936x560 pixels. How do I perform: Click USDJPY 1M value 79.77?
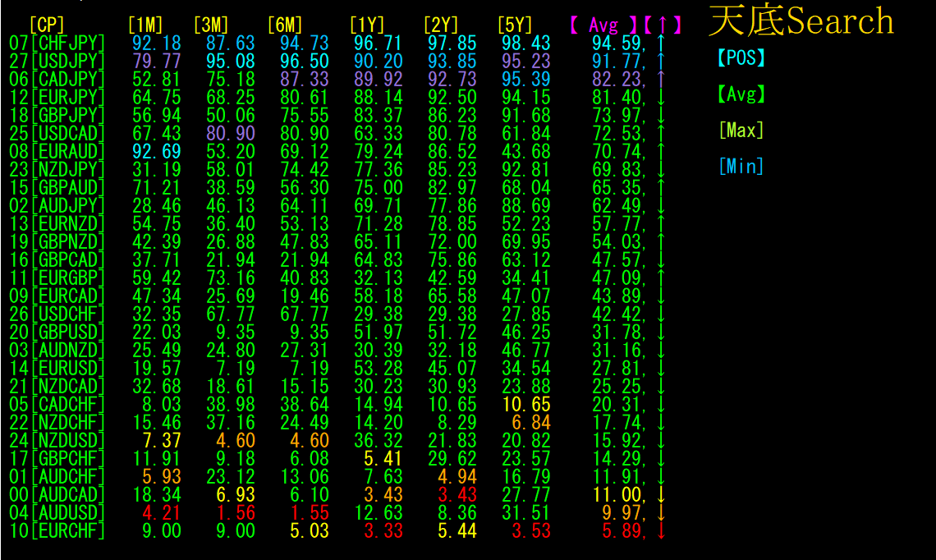(x=156, y=61)
